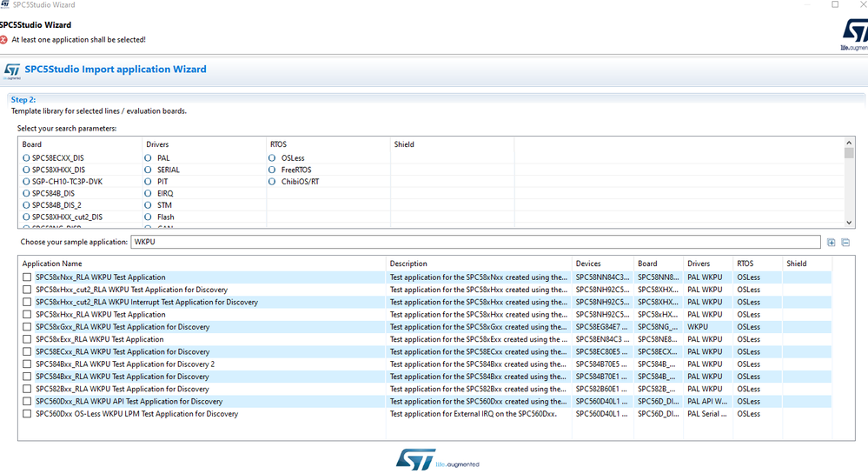
Task: Click the expand all icon beside search field
Action: pos(831,243)
